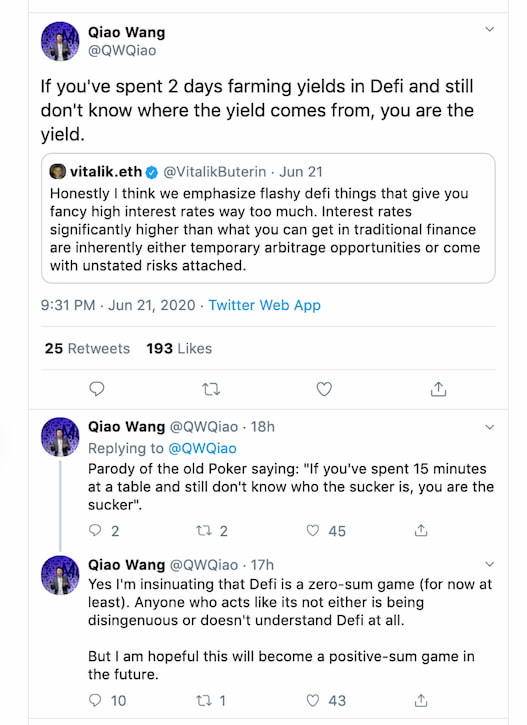Share the zero-sum game reply

coord(421,700)
